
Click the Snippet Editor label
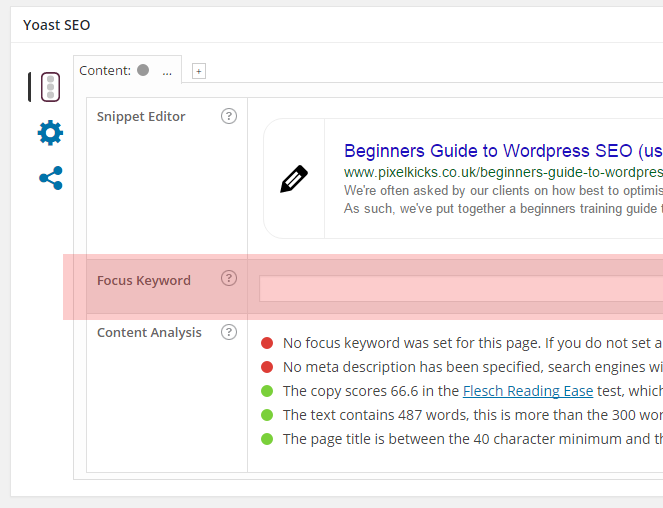point(141,117)
